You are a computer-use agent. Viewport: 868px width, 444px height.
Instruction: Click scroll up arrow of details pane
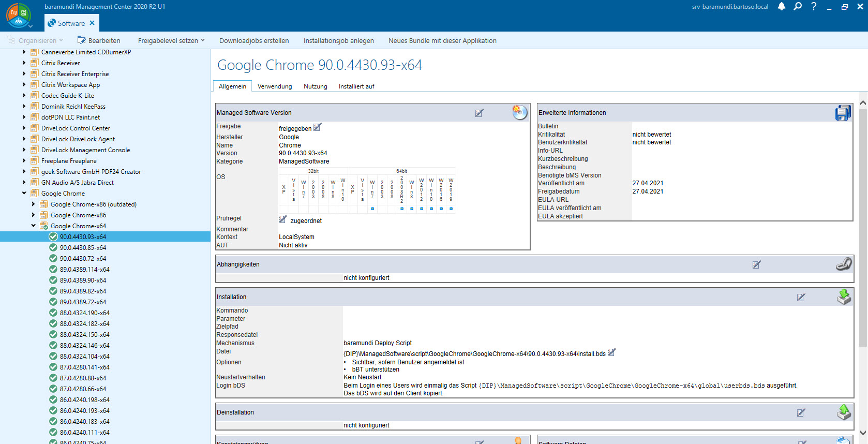tap(863, 103)
